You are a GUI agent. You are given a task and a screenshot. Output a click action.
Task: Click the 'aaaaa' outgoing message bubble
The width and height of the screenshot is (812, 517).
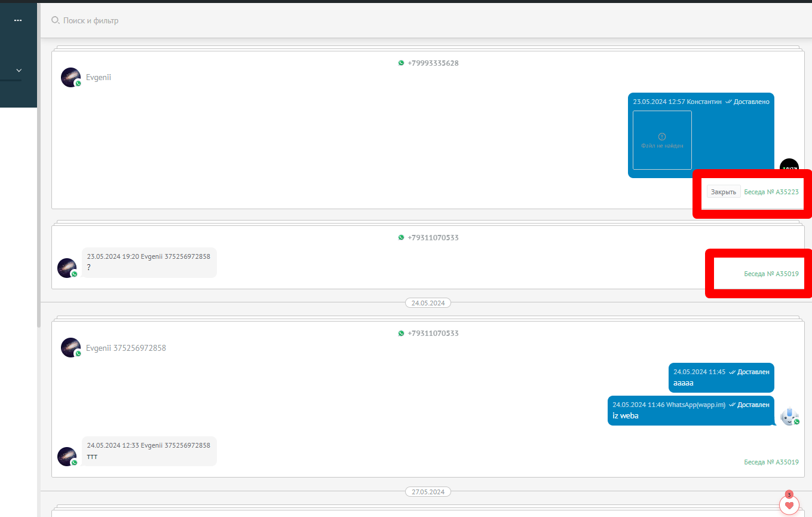tap(721, 378)
